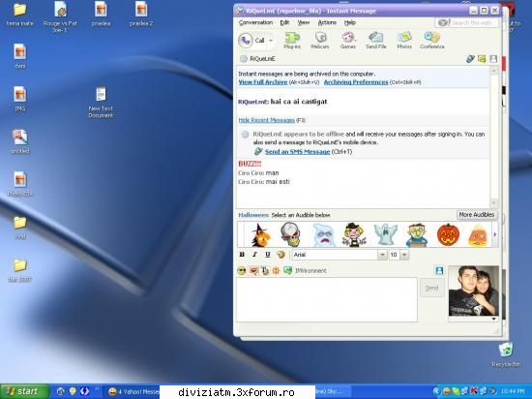The image size is (532, 399).
Task: Play the candy corn audible
Action: pos(478,235)
